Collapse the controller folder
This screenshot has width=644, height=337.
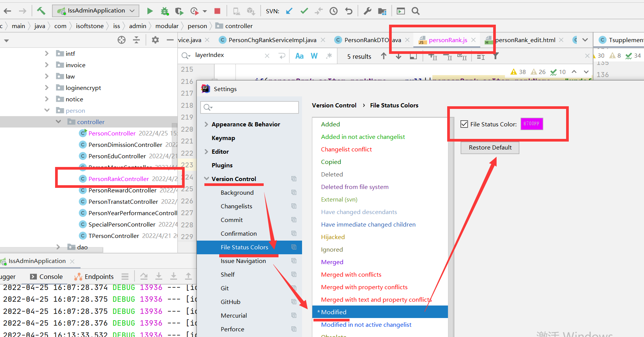[58, 122]
